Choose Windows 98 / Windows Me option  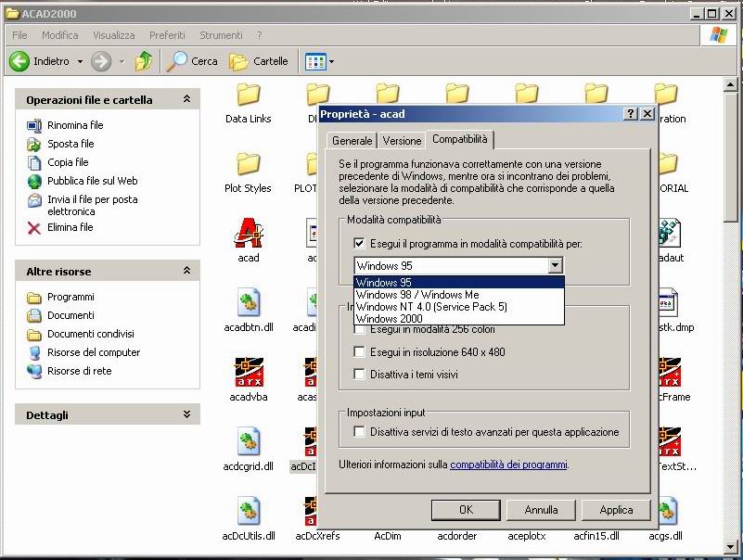pyautogui.click(x=458, y=295)
